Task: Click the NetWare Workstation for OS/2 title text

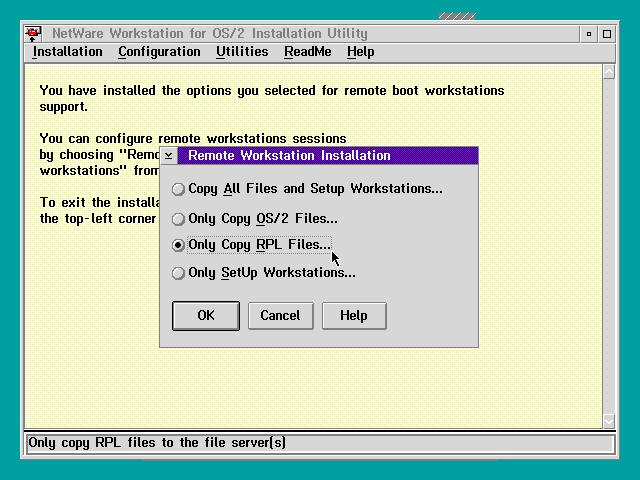Action: pyautogui.click(x=210, y=33)
